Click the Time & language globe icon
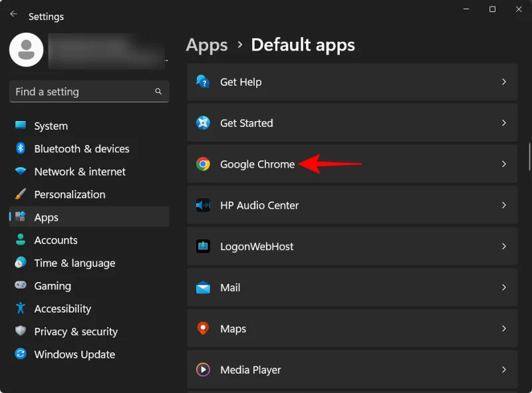532x393 pixels. (21, 263)
